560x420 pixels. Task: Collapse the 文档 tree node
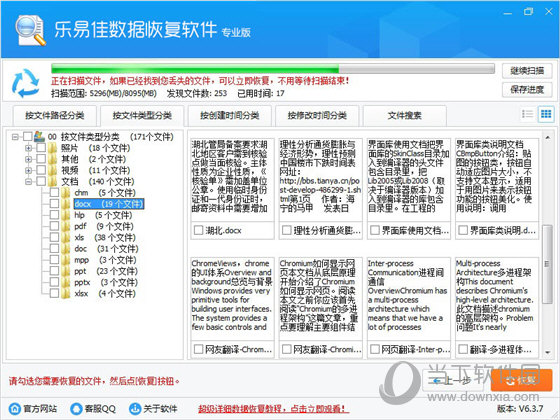[x=29, y=181]
